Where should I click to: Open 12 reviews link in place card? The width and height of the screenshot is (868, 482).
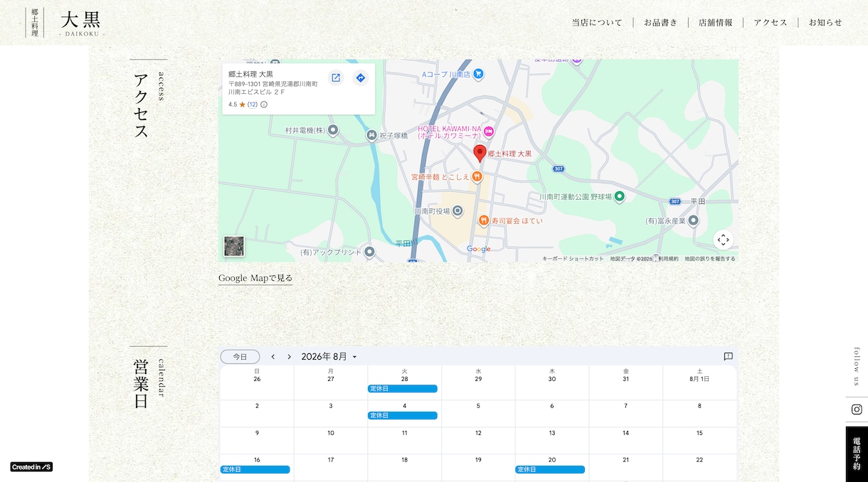[x=253, y=105]
